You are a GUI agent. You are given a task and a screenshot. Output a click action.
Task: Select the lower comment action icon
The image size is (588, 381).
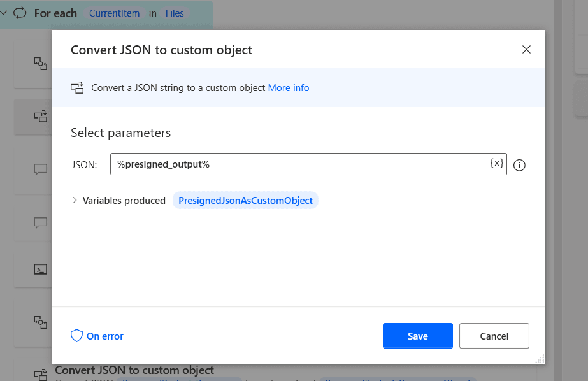click(x=40, y=222)
